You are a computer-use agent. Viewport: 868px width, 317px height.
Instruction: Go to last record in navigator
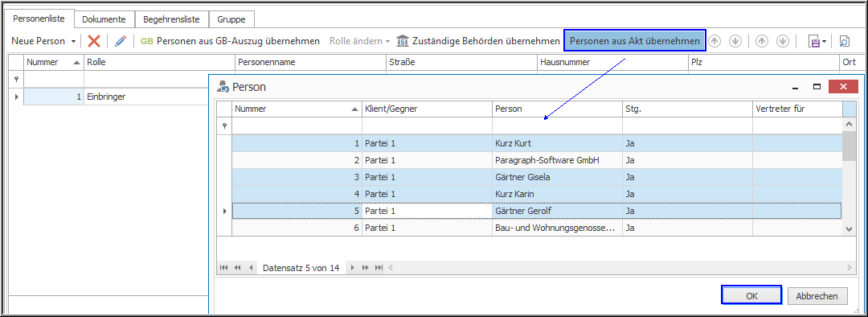click(379, 268)
